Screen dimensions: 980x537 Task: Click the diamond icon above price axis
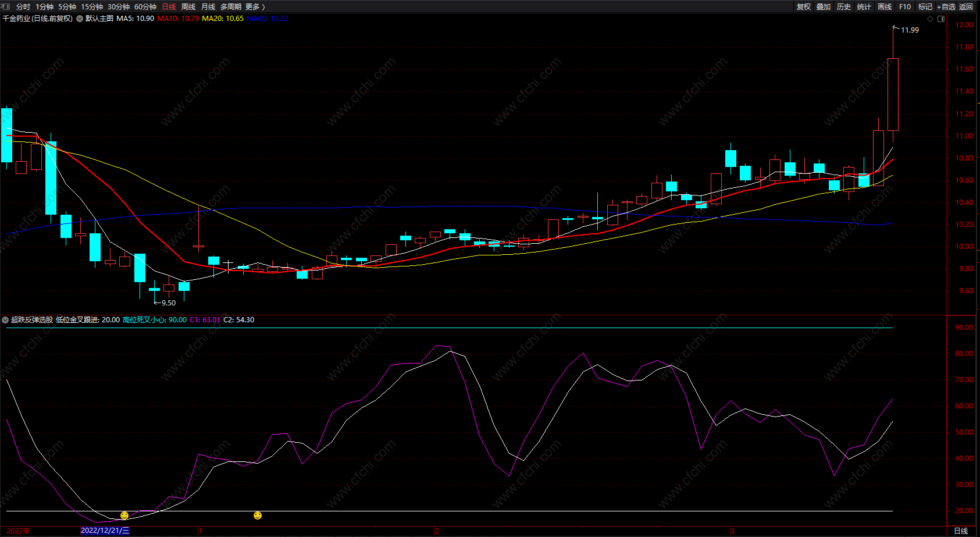coord(930,19)
